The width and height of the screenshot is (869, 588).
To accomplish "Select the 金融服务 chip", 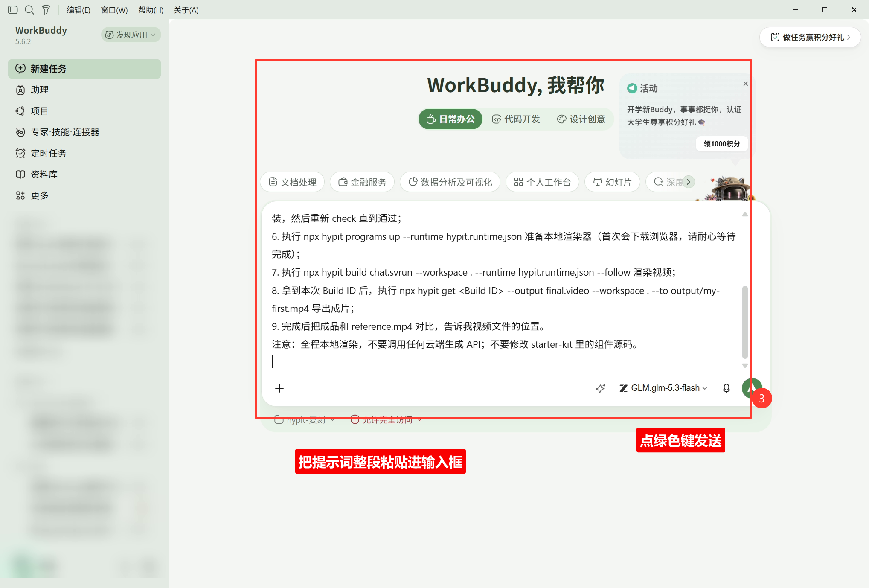I will (362, 182).
